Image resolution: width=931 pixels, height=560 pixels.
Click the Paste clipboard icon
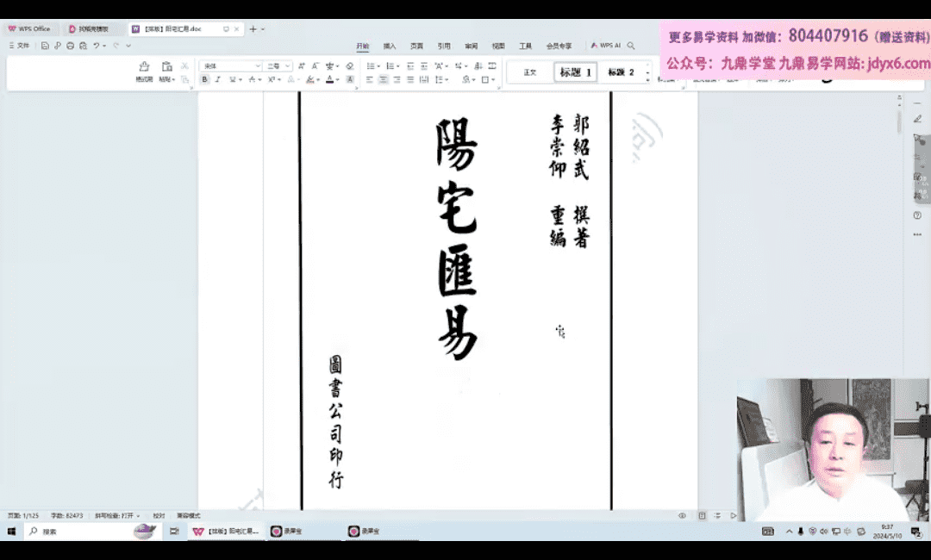click(x=166, y=67)
